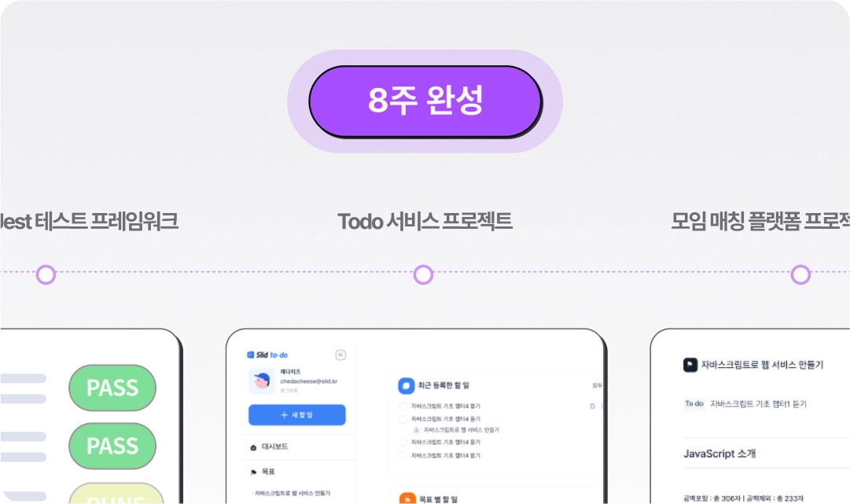Check the last todo checkbox in recent list
The image size is (850, 504).
click(x=403, y=455)
